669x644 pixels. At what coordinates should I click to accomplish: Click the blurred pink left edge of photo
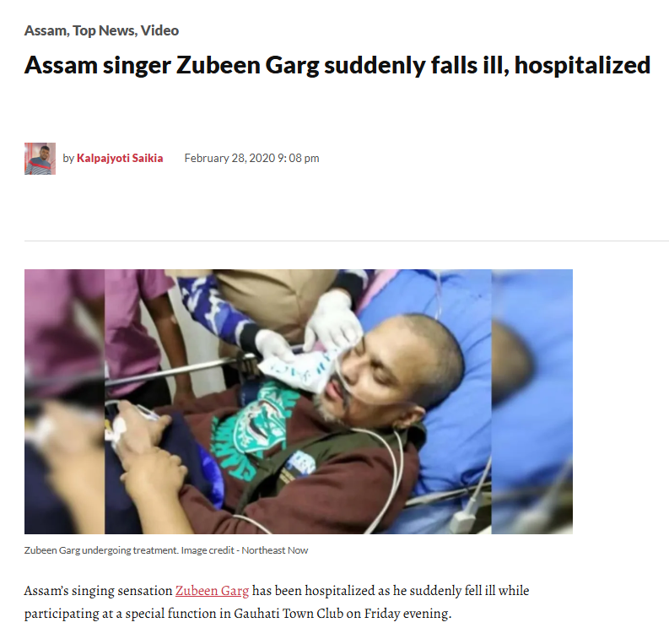click(64, 402)
